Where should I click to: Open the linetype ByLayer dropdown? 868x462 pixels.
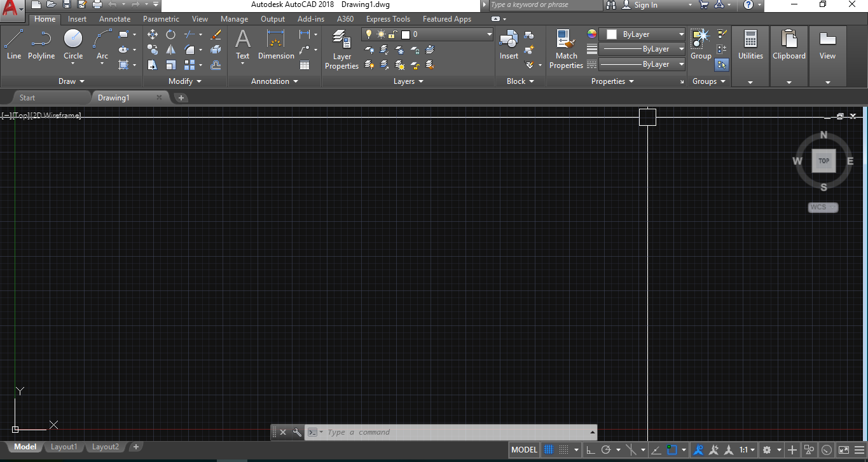(644, 64)
